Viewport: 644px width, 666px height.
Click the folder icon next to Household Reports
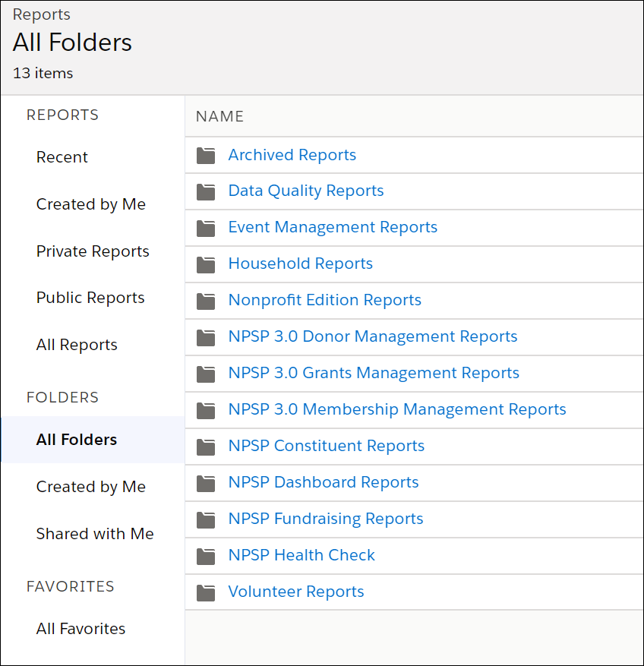[x=205, y=265]
